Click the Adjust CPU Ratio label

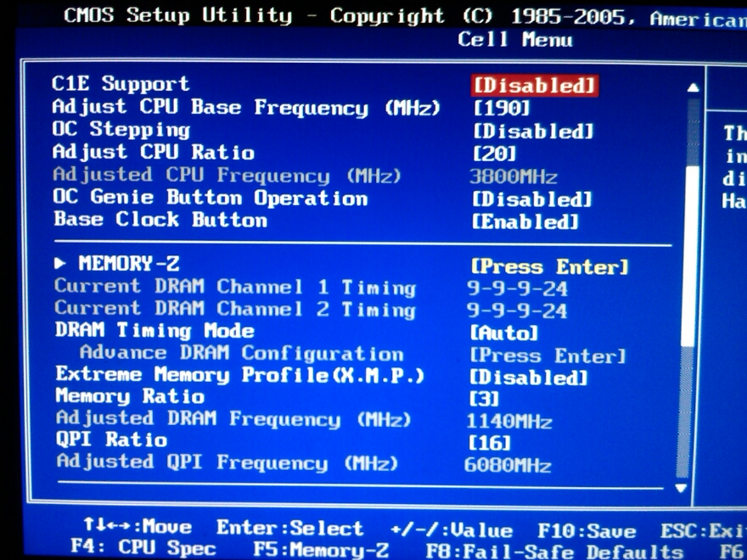click(153, 151)
